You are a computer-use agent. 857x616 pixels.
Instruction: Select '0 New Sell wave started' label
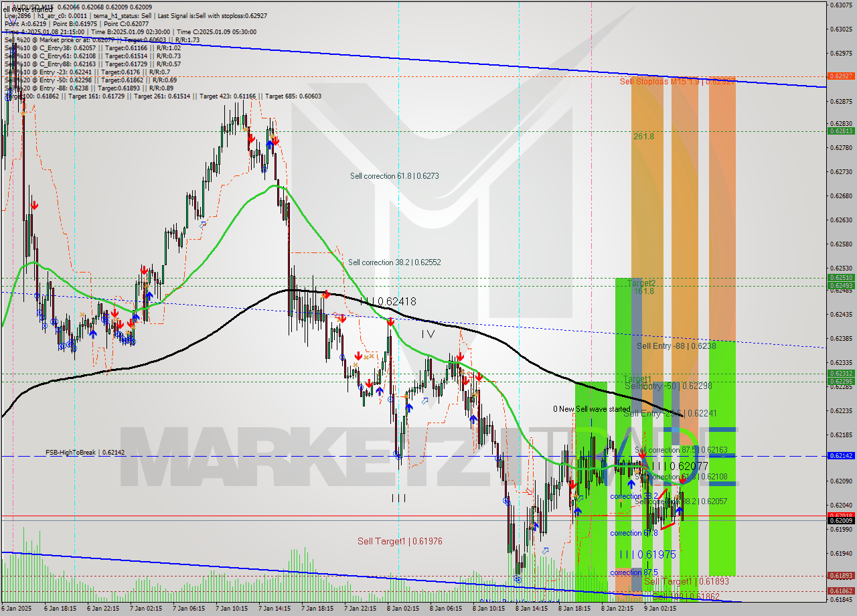tap(591, 409)
